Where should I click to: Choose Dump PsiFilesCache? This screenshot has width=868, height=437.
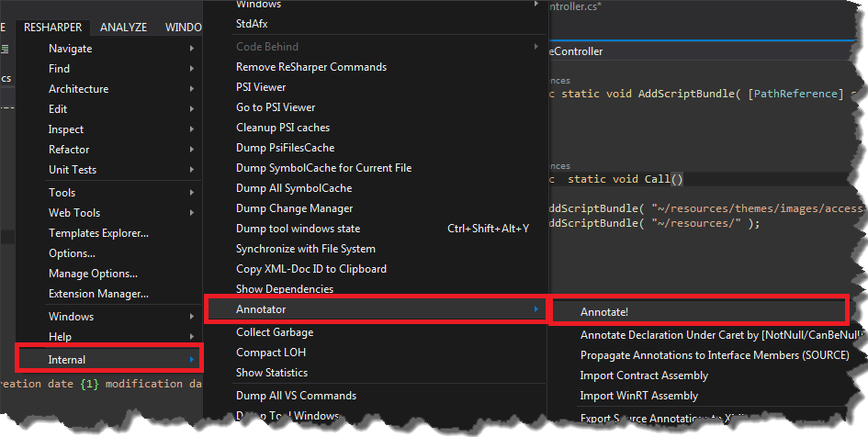tap(376, 148)
